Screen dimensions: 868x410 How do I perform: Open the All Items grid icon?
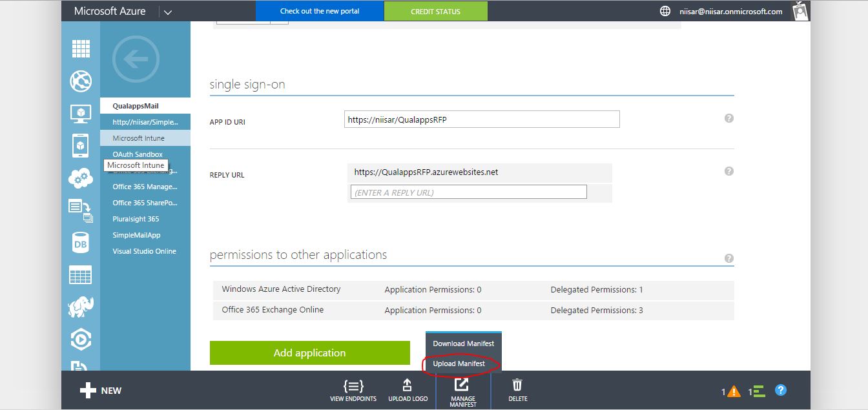81,48
